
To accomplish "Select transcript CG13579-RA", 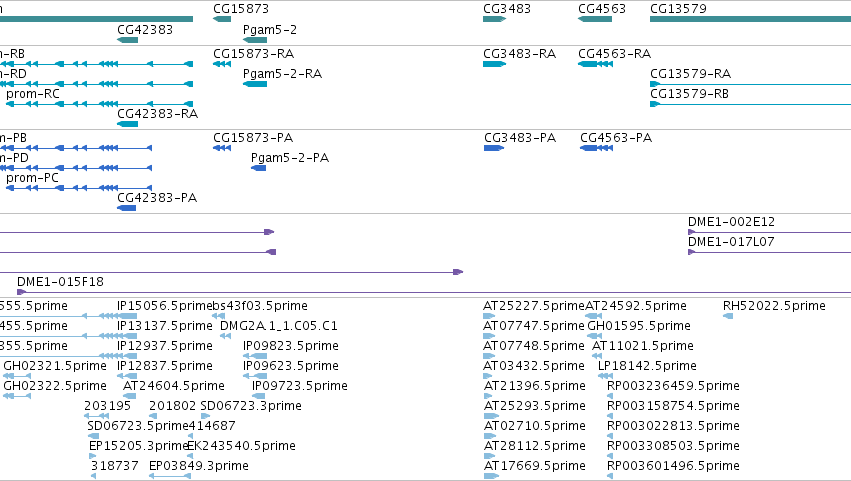I will point(751,84).
